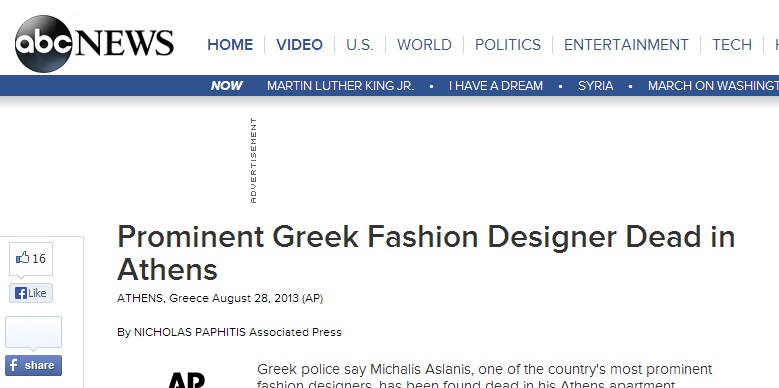Click the Facebook Like button
Screen dimensions: 779x388
point(31,293)
